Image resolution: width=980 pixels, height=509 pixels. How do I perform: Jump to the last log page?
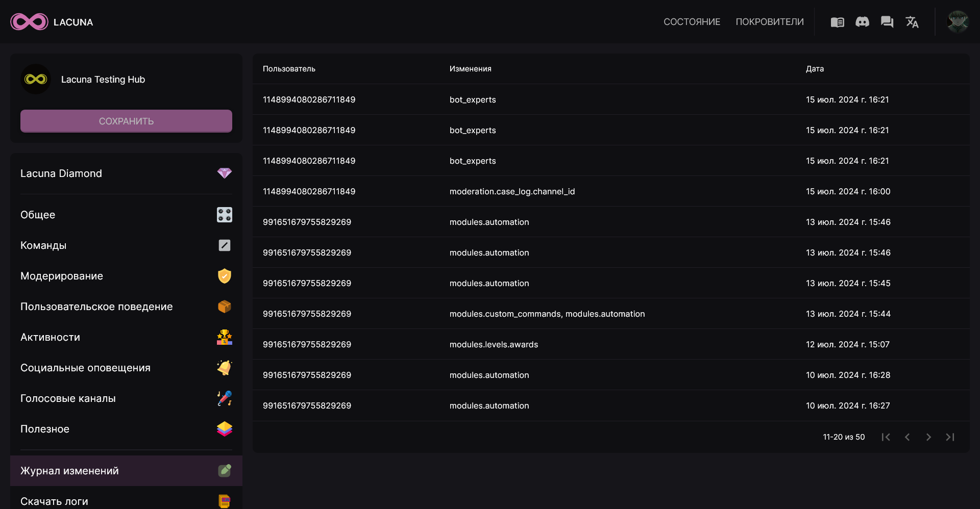tap(950, 437)
